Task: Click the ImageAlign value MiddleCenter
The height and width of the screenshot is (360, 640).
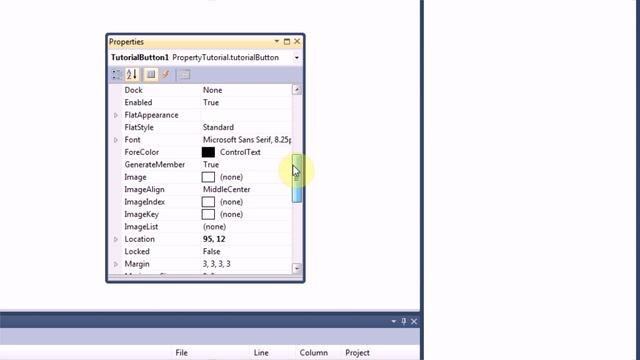Action: pos(227,189)
